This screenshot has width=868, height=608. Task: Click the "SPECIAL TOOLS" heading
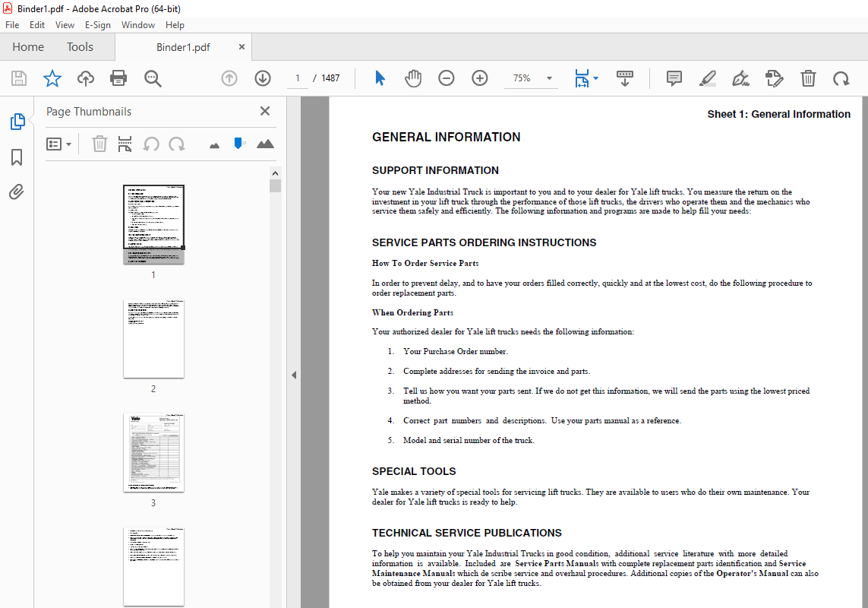tap(414, 472)
